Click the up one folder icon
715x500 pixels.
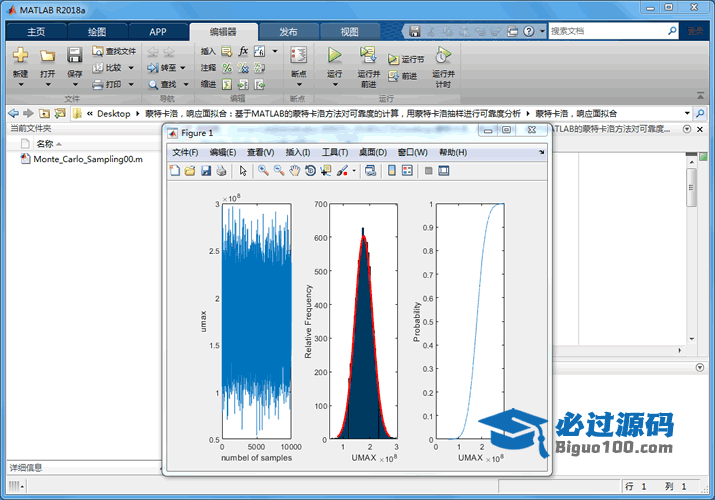click(x=44, y=113)
